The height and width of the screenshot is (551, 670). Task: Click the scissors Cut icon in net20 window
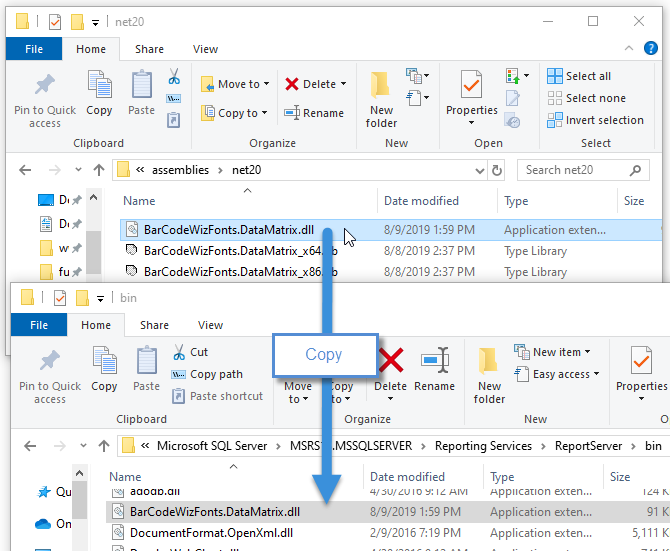pyautogui.click(x=174, y=76)
